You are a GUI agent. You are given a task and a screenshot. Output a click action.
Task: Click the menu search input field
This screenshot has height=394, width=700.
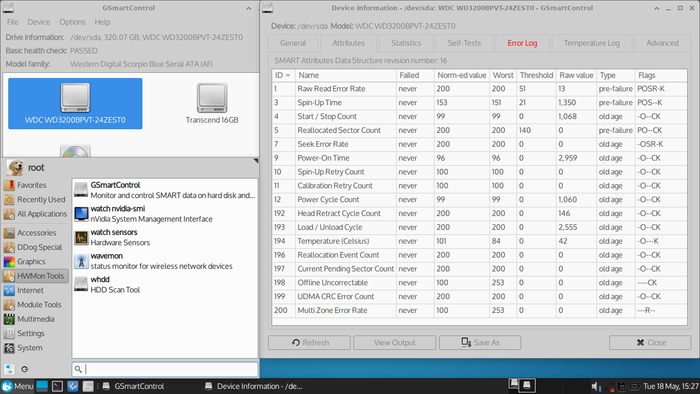click(165, 369)
